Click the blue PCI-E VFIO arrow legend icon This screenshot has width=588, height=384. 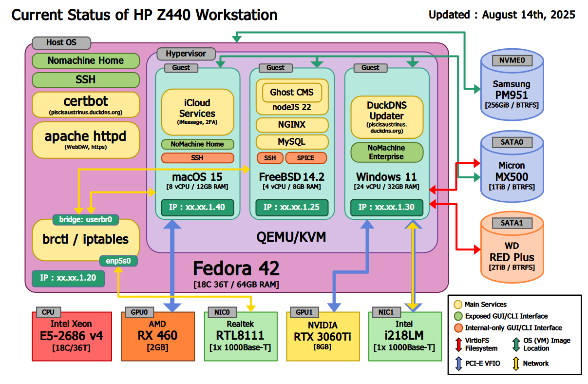[458, 363]
